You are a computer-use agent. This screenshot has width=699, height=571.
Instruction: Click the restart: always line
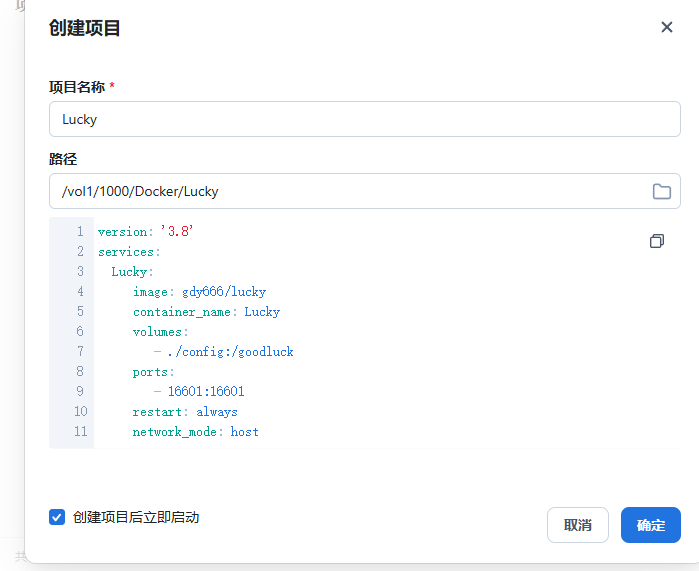click(185, 412)
